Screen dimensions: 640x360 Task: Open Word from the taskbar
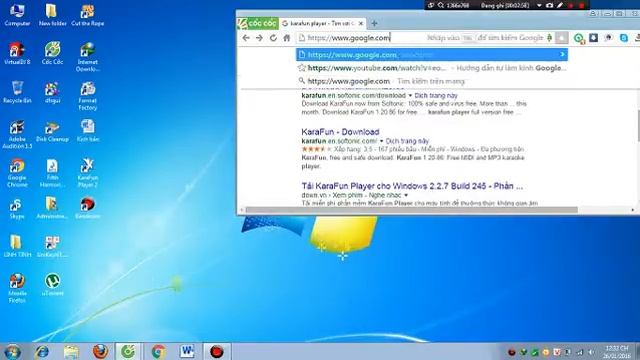point(187,351)
